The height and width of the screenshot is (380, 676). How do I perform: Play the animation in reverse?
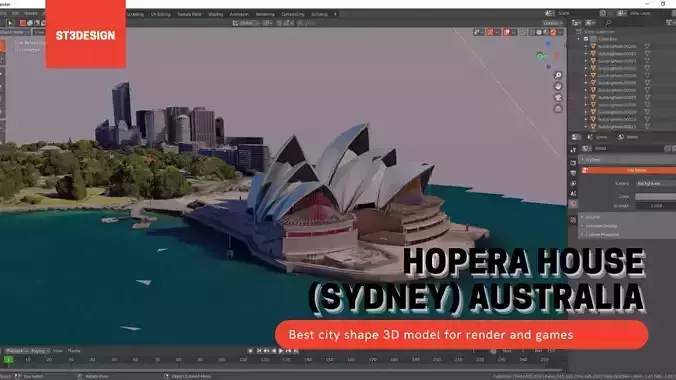(x=274, y=351)
